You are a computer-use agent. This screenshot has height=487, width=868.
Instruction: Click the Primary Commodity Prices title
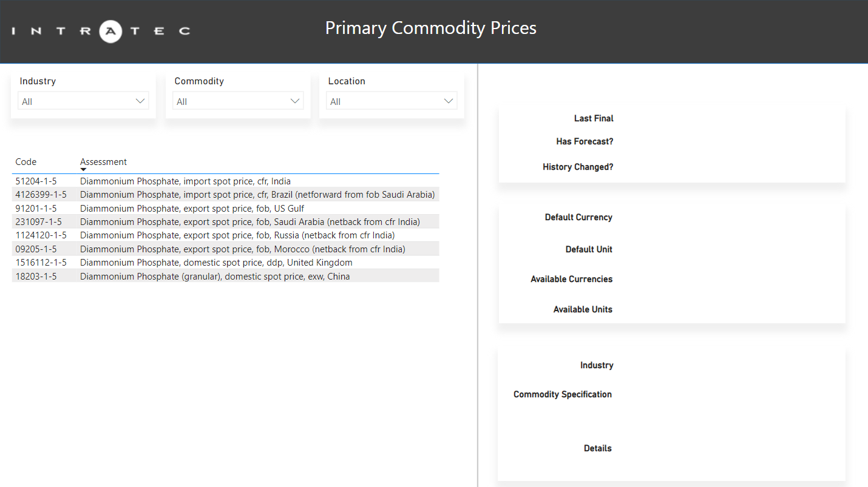pyautogui.click(x=430, y=29)
